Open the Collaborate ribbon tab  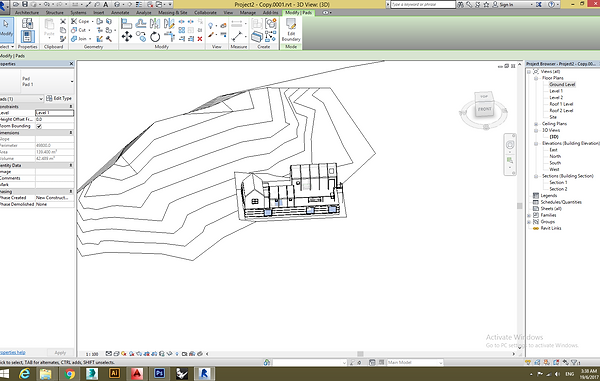205,13
